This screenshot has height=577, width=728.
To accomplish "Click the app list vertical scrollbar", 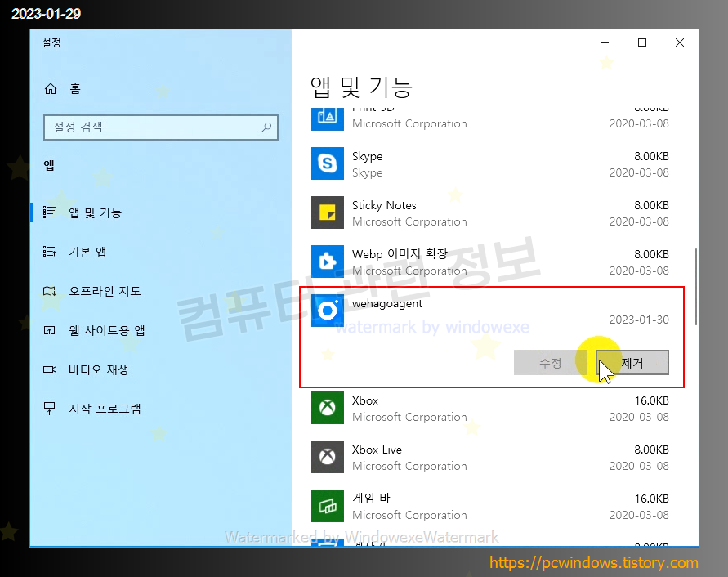I will 695,287.
